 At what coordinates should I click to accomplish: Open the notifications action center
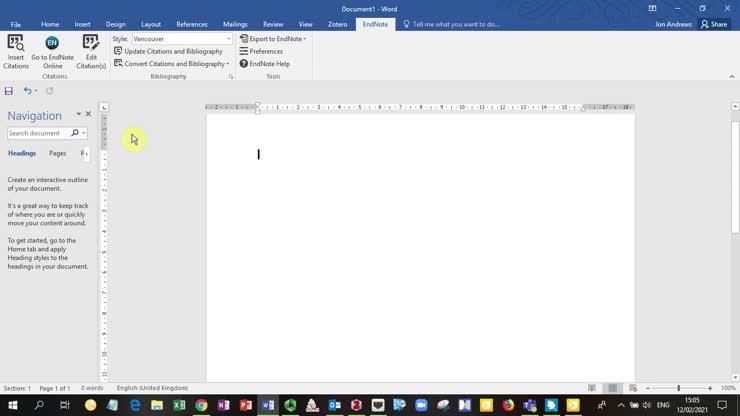pyautogui.click(x=722, y=405)
